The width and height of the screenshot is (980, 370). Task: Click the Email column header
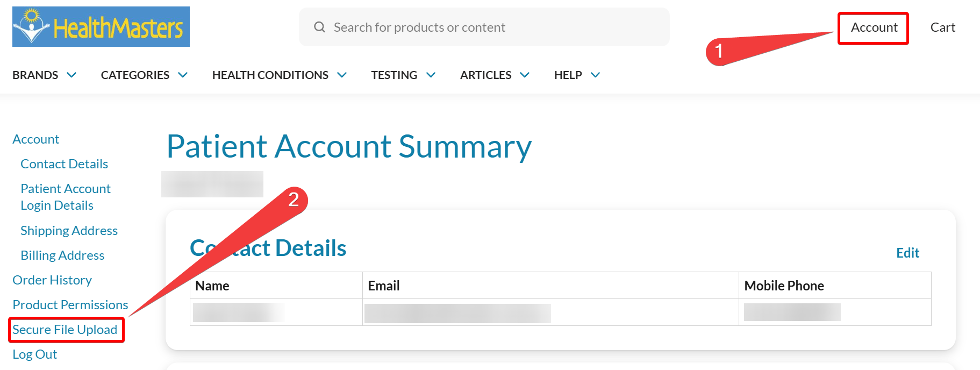[384, 286]
